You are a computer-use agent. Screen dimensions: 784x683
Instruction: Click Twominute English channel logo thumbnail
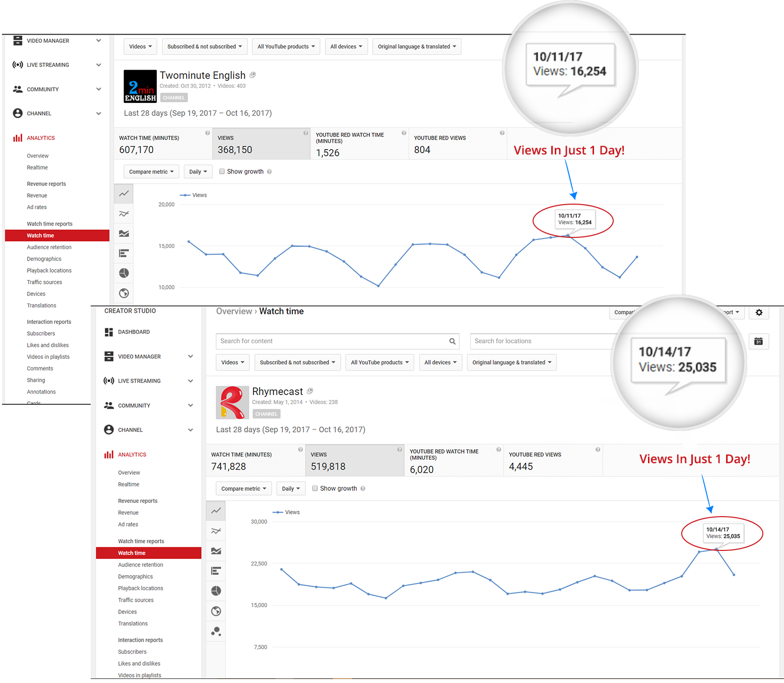coord(140,86)
